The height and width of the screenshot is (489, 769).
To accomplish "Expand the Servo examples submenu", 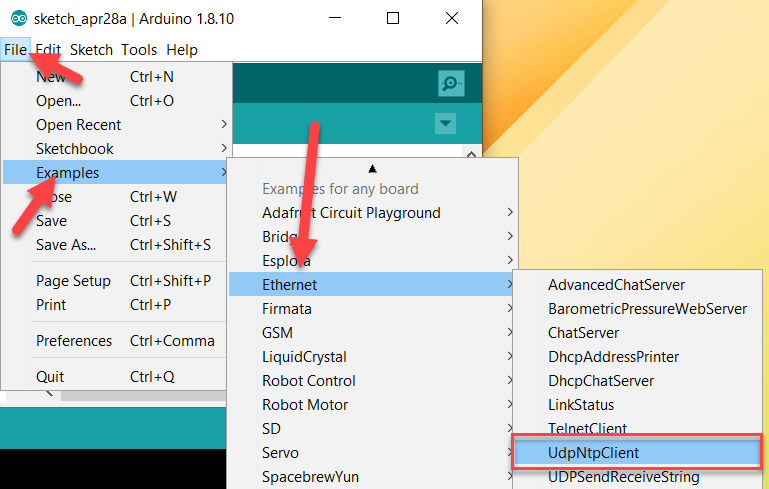I will 373,453.
